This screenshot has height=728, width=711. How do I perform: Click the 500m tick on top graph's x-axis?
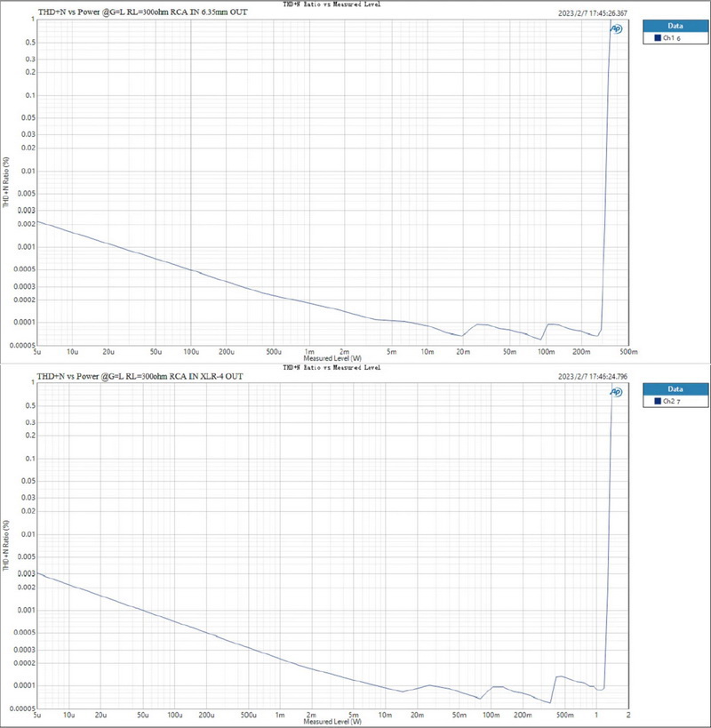(629, 352)
